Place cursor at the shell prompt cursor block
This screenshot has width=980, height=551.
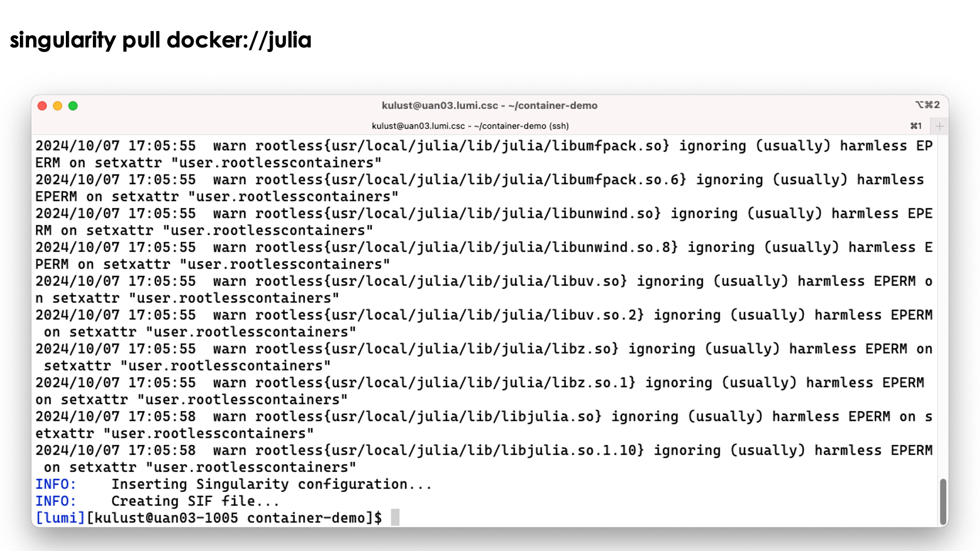pyautogui.click(x=395, y=517)
